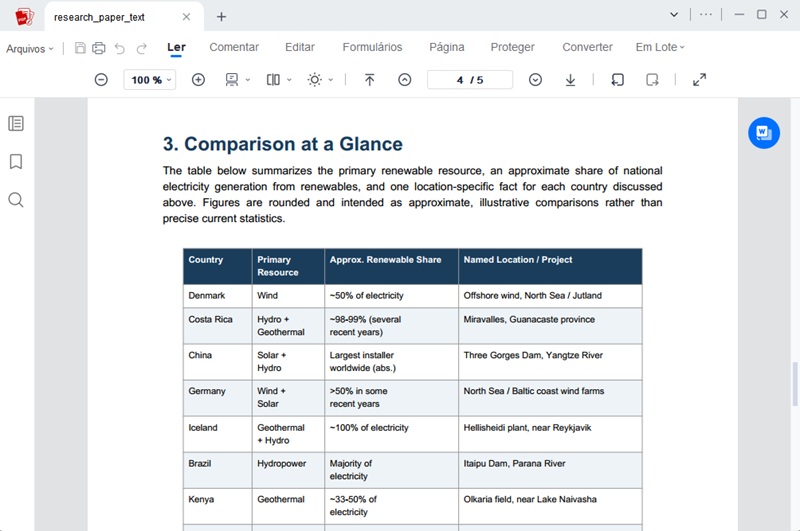Jump to the last page

coord(570,80)
